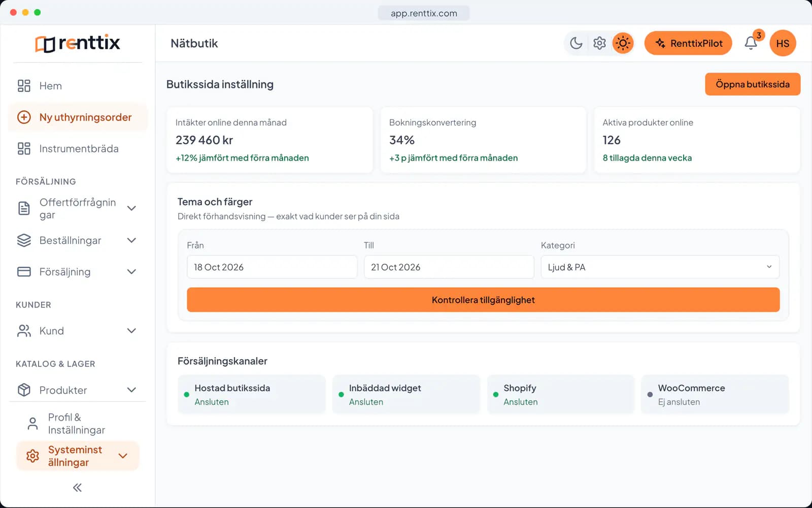Screen dimensions: 812x508
Task: Click Öppna butikssida button
Action: pos(753,84)
